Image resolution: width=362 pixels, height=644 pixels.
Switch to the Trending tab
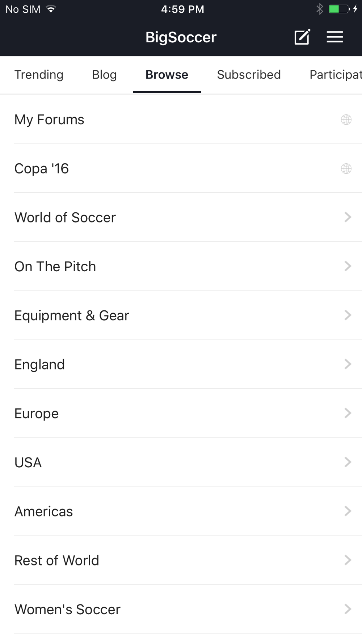point(39,75)
